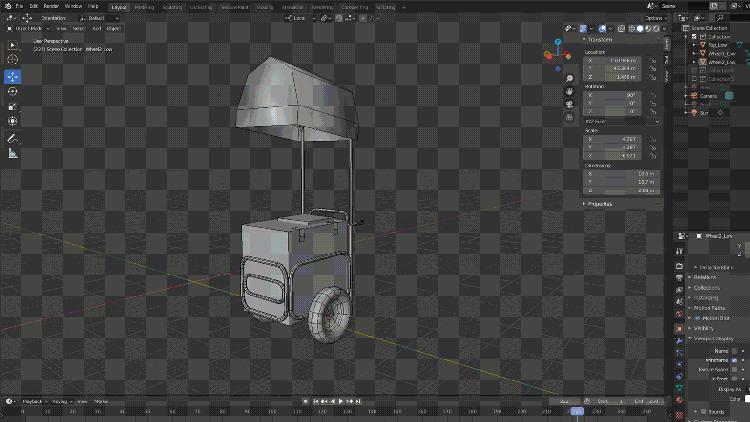The width and height of the screenshot is (750, 422).
Task: Enable the Wireframe checkbox in Viewport Display
Action: tap(735, 360)
